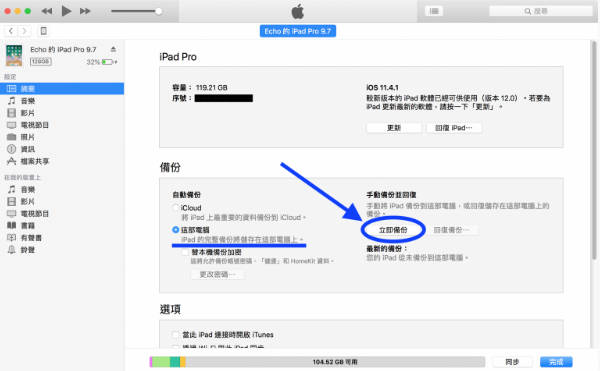Click the play button
Screen dimensions: 600x371
pos(66,11)
